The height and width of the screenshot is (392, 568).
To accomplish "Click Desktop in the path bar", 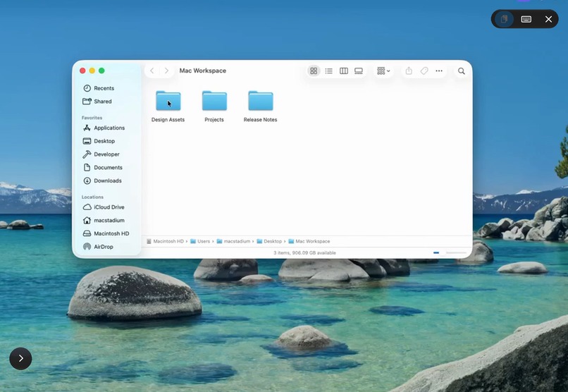I will point(269,241).
